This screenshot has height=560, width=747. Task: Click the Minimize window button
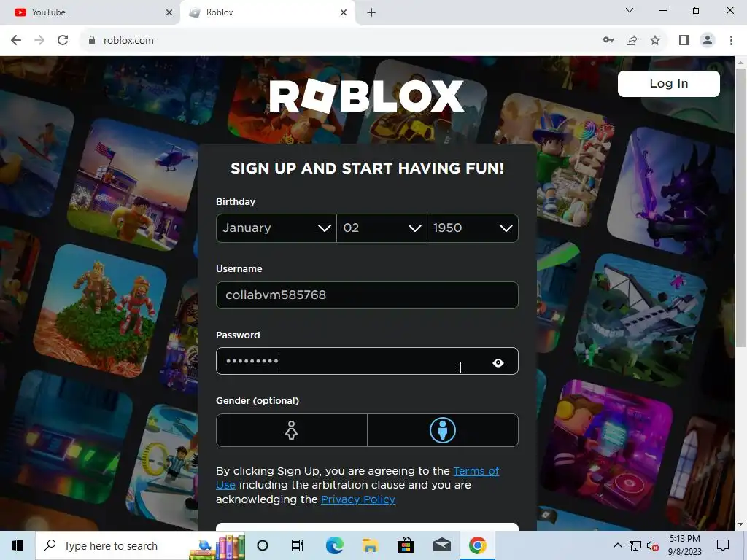(x=662, y=10)
